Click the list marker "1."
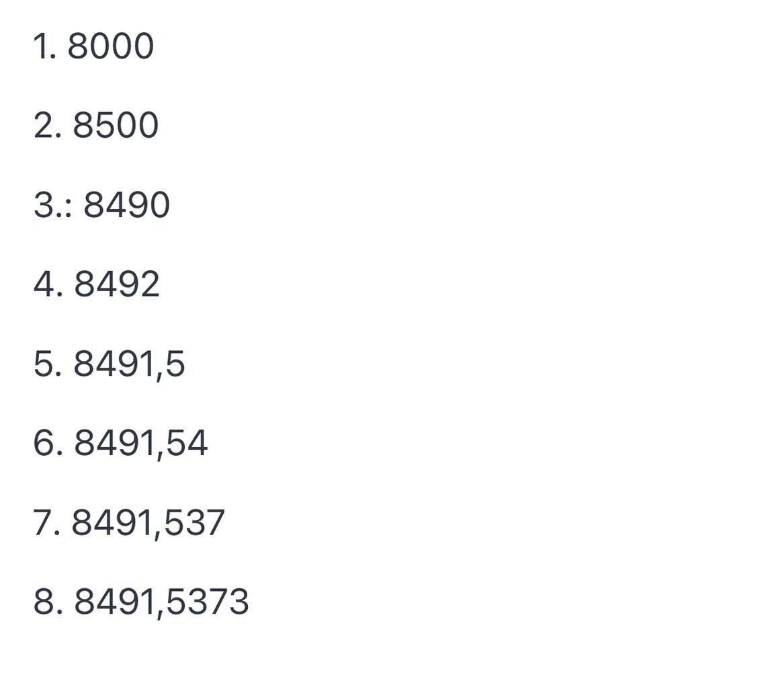This screenshot has width=784, height=685. [44, 46]
